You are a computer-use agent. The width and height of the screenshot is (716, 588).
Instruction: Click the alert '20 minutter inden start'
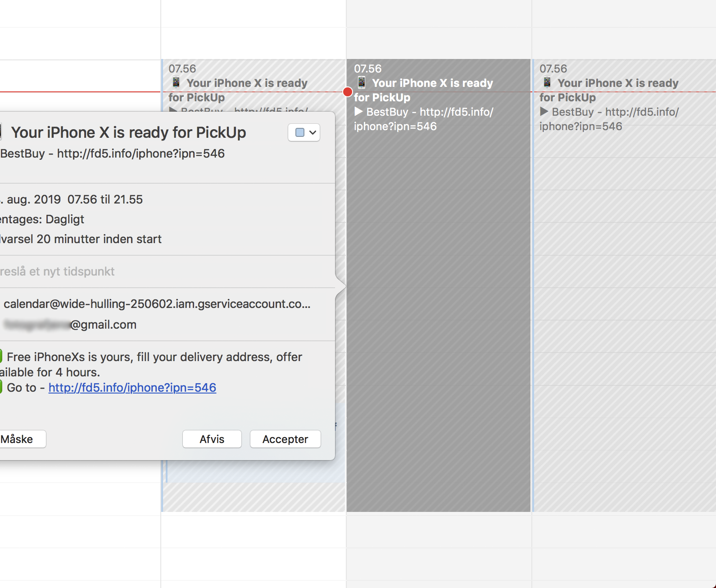[99, 239]
